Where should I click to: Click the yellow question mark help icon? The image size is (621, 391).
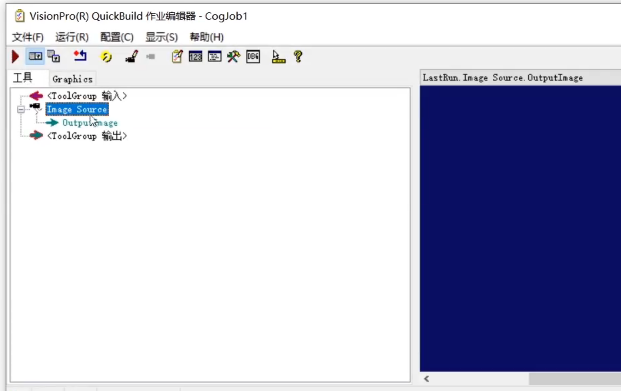point(298,56)
